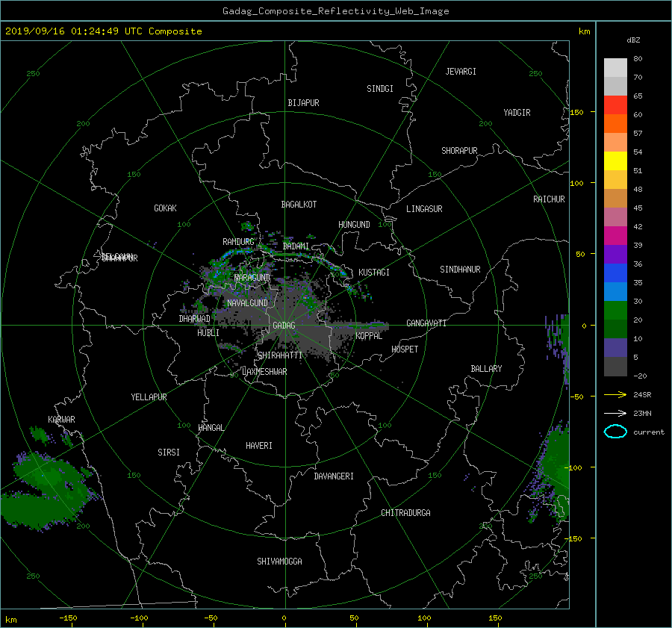The image size is (672, 628).
Task: Select the purple 36 dBZ legend swatch
Action: tap(615, 254)
